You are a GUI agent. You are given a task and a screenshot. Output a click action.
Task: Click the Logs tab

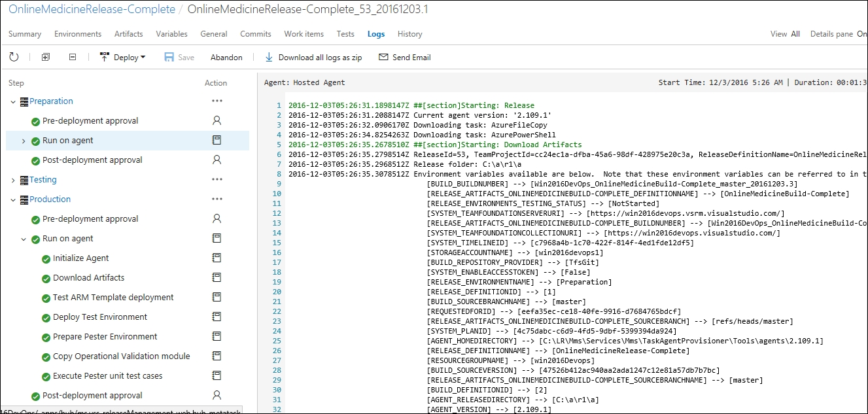tap(376, 34)
